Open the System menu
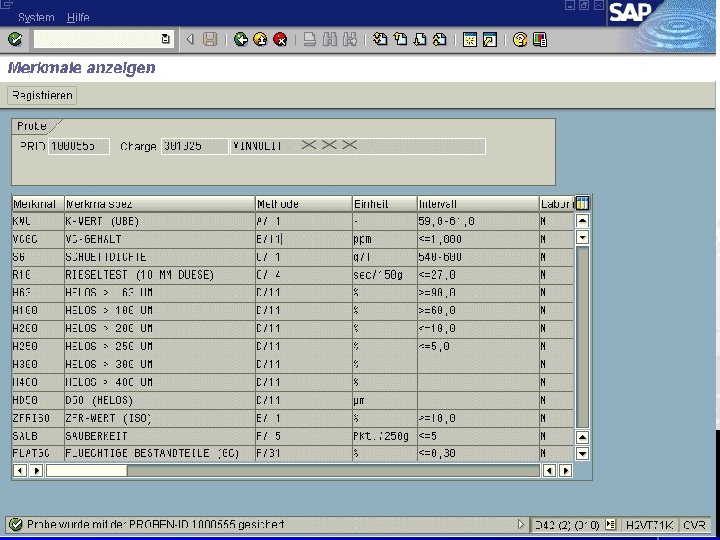 pyautogui.click(x=36, y=17)
